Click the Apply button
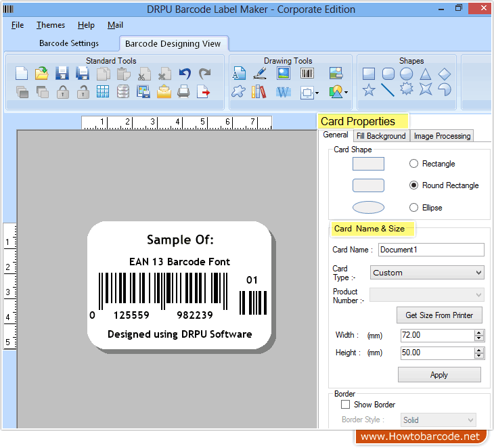Screen dimensions: 494x448 439,375
